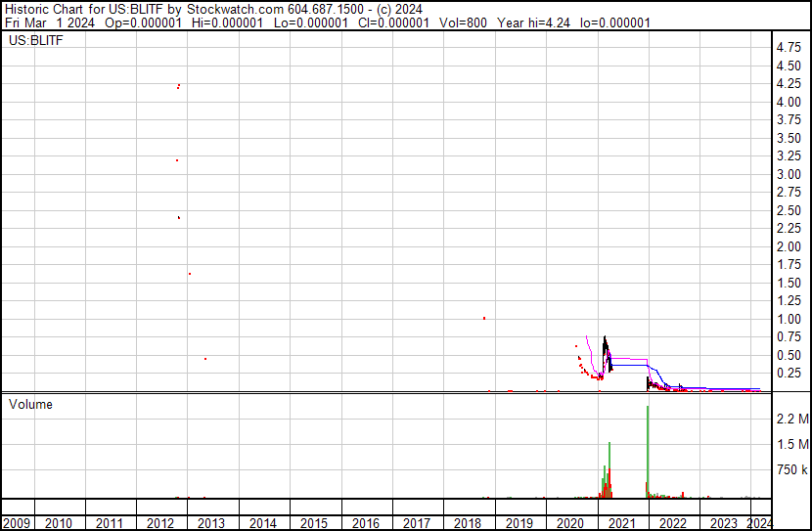Image resolution: width=812 pixels, height=531 pixels.
Task: Click the 2015 year label on timeline
Action: tap(314, 523)
